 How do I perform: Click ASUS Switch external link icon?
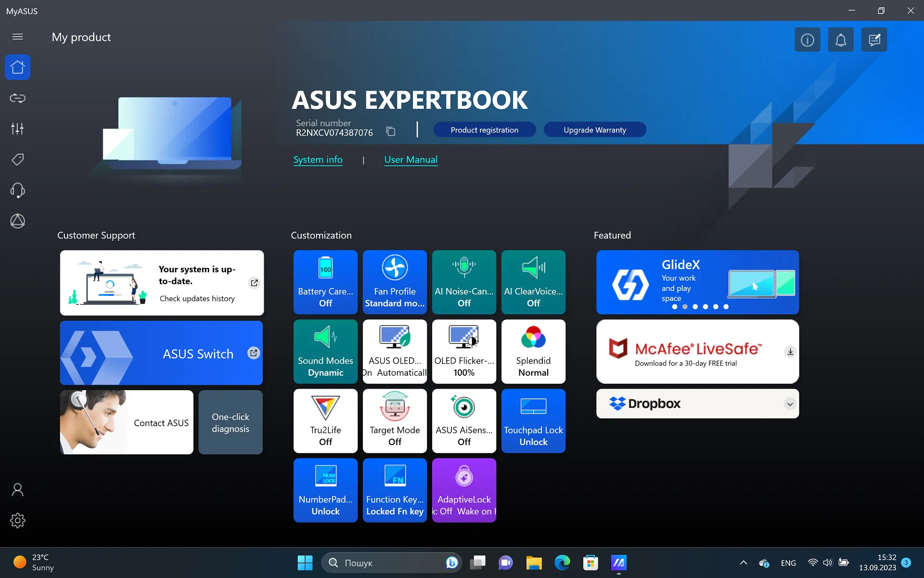(254, 353)
